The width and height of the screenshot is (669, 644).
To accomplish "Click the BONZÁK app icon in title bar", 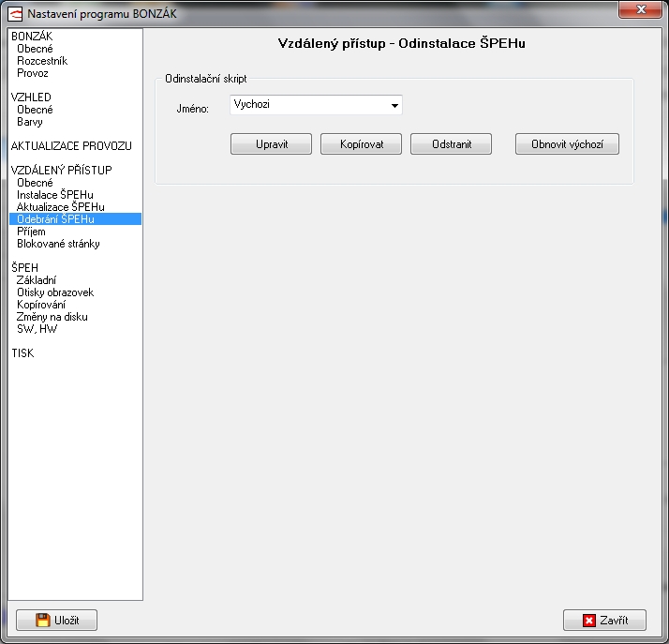I will (15, 14).
